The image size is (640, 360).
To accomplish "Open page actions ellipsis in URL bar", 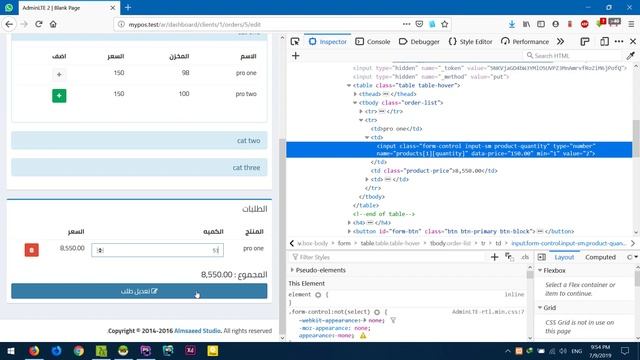I will pyautogui.click(x=406, y=24).
